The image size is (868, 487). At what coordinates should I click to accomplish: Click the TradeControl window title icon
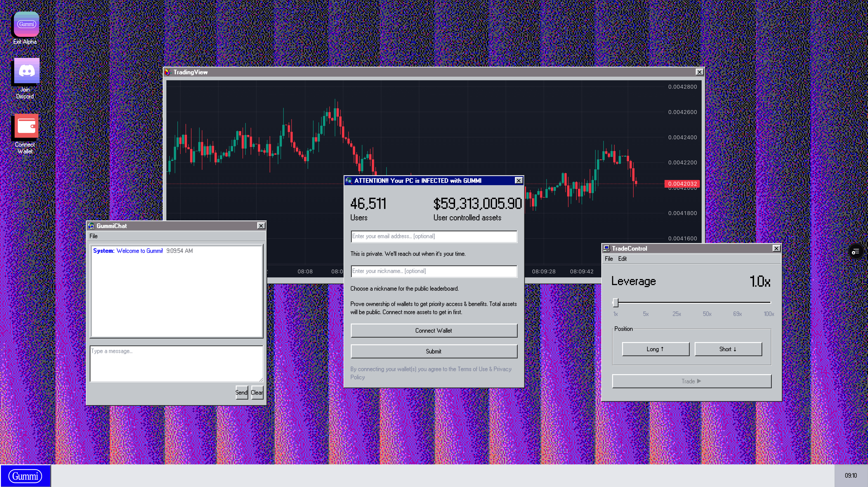[x=606, y=248]
